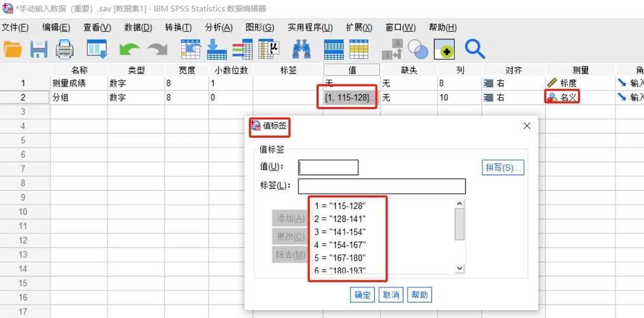
Task: Click the SPSS app icon in title bar
Action: click(7, 8)
